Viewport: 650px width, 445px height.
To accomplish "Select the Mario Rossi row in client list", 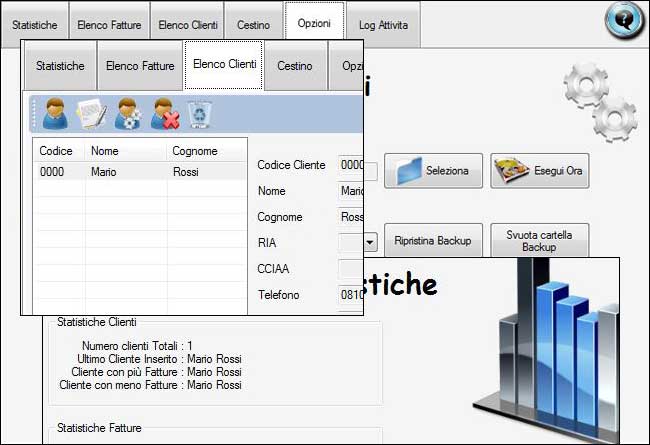I will coord(140,172).
